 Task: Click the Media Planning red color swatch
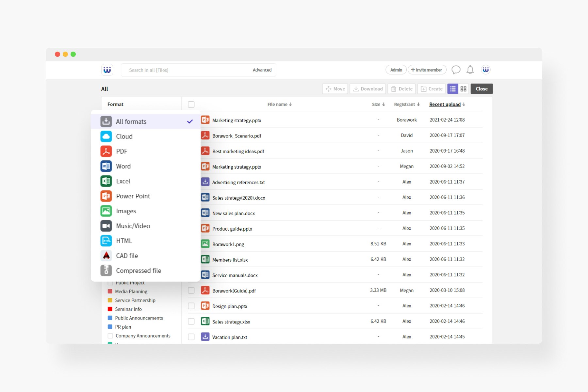click(110, 291)
